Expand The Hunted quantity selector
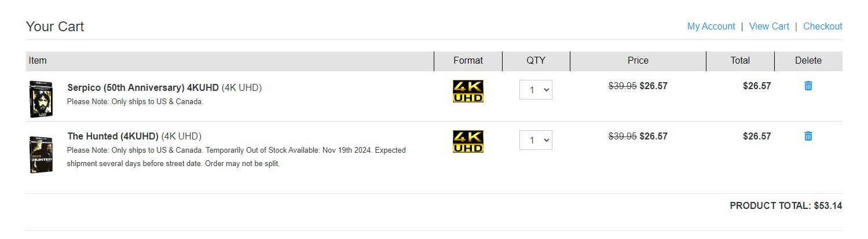 tap(536, 140)
